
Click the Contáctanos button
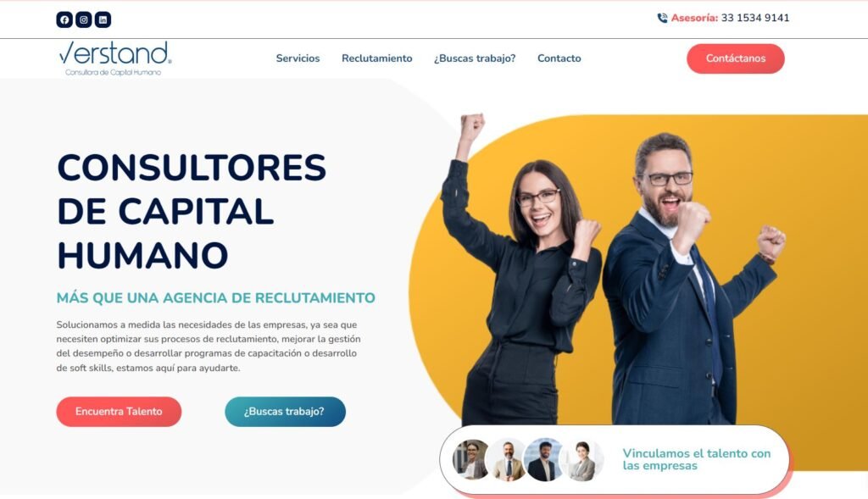(736, 58)
